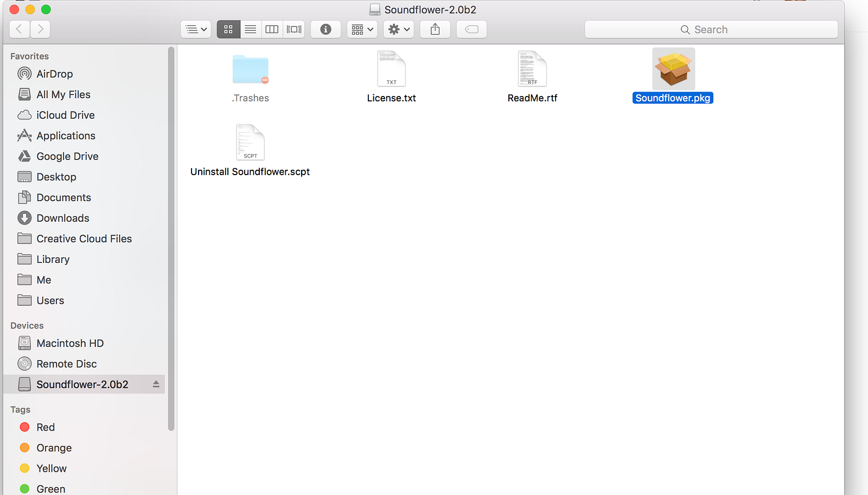Go forward with the forward arrow
The width and height of the screenshot is (868, 495).
pos(40,29)
